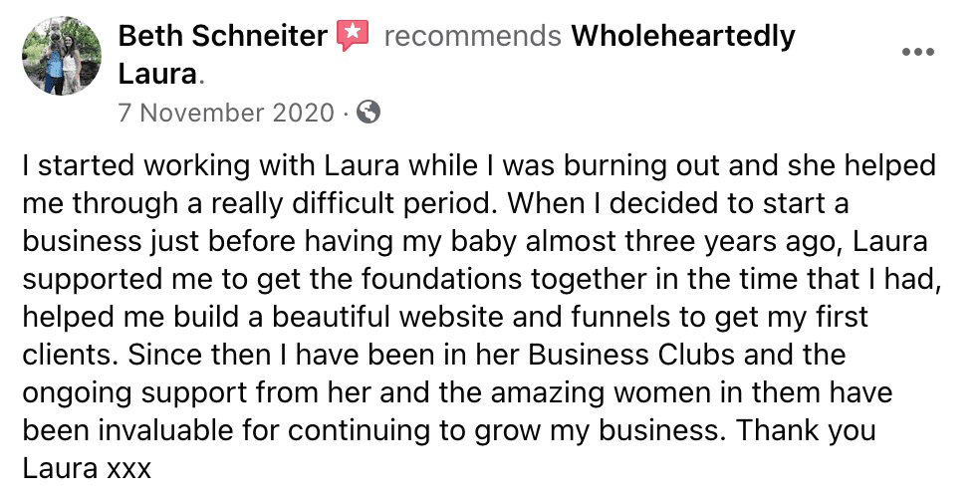Click the closing 'Laura xxx' text
Image resolution: width=980 pixels, height=498 pixels.
click(87, 468)
